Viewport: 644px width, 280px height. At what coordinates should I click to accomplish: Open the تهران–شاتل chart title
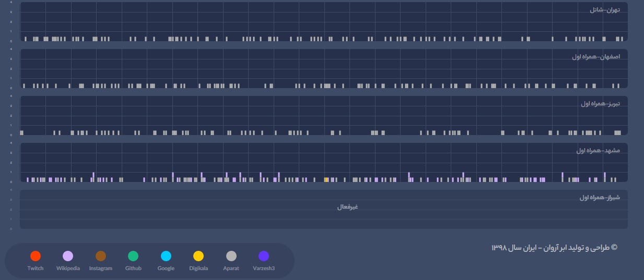pos(604,10)
